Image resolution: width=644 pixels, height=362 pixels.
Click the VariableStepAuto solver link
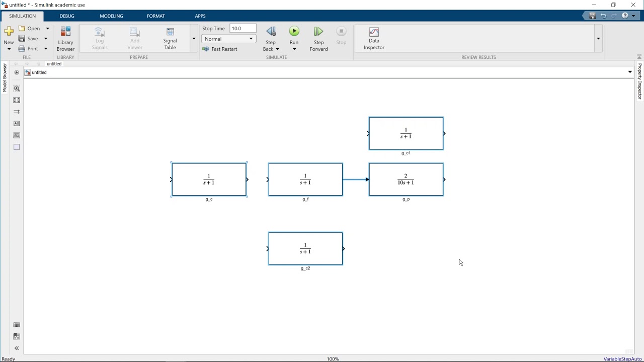623,359
